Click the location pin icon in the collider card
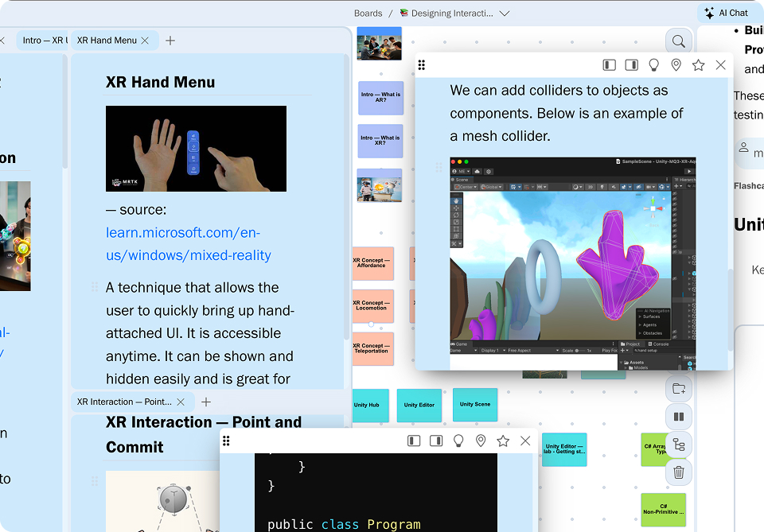Viewport: 764px width, 532px height. [x=676, y=65]
